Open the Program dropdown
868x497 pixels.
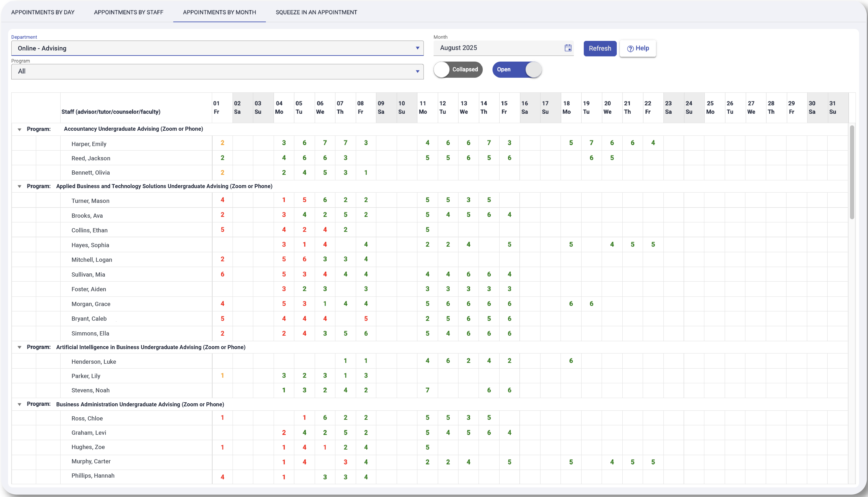pos(217,72)
